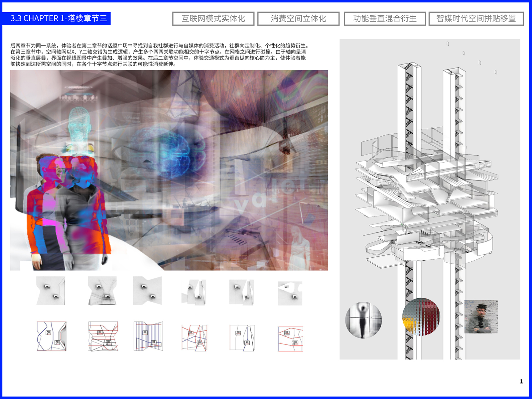Viewport: 532px width, 399px height.
Task: Select the fourth line diagram with crossing red lines
Action: click(195, 338)
